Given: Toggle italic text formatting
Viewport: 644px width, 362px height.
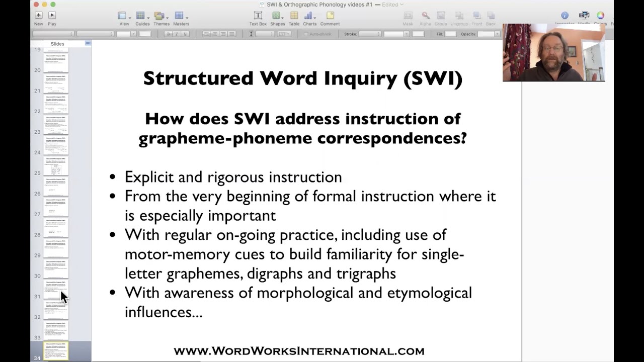Looking at the screenshot, I should click(x=177, y=34).
